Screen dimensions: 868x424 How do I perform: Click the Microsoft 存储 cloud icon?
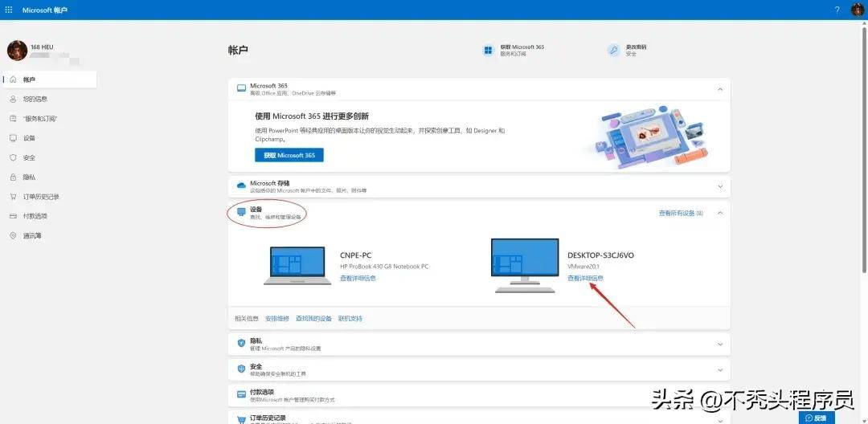point(241,186)
